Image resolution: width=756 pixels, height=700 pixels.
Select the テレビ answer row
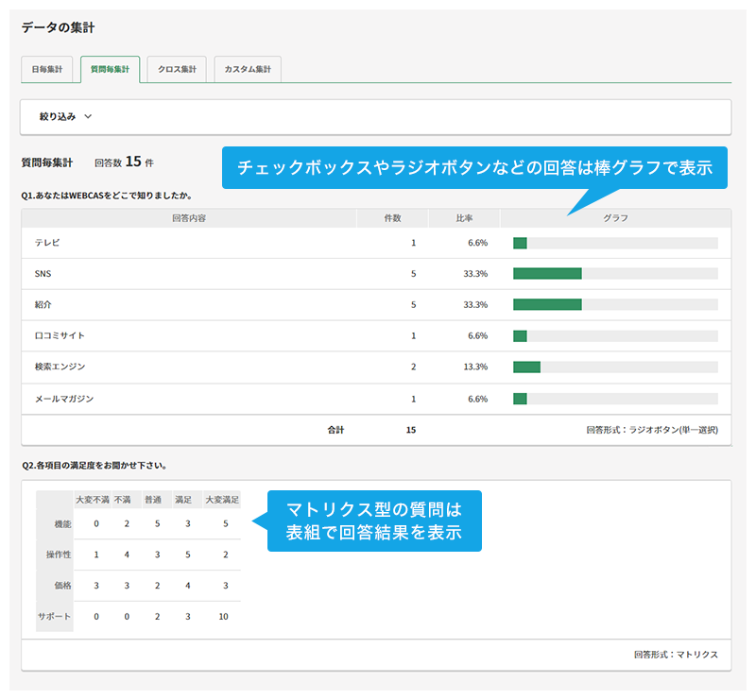click(x=47, y=243)
